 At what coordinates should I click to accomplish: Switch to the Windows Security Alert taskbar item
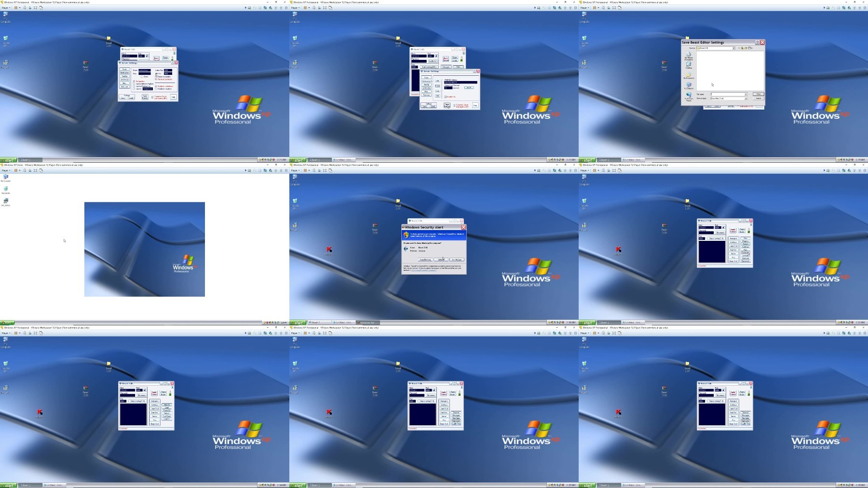click(368, 322)
